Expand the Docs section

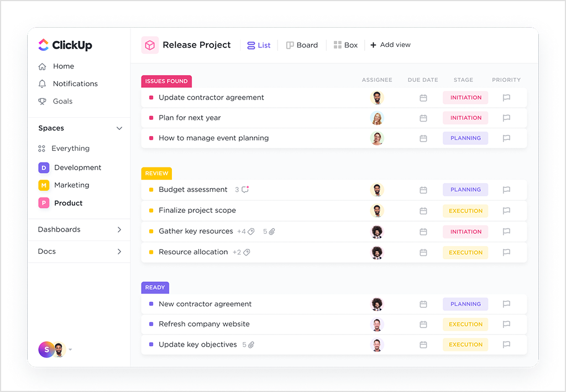[119, 251]
